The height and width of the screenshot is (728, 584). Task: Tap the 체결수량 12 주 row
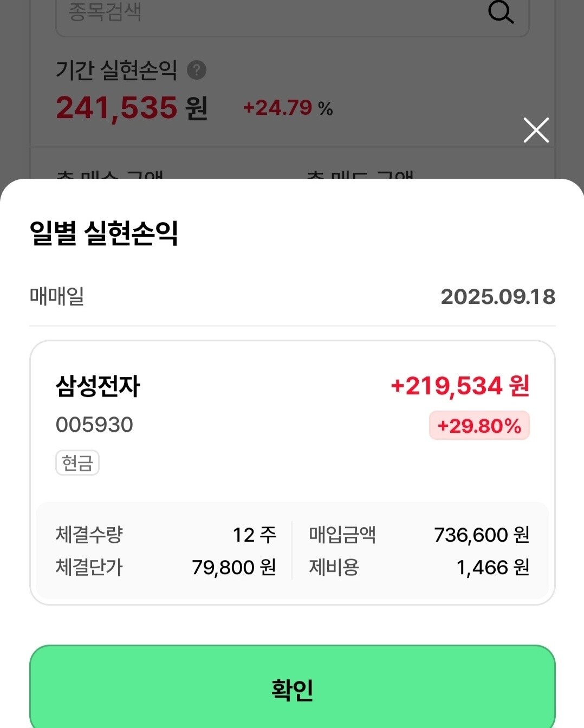coord(166,535)
